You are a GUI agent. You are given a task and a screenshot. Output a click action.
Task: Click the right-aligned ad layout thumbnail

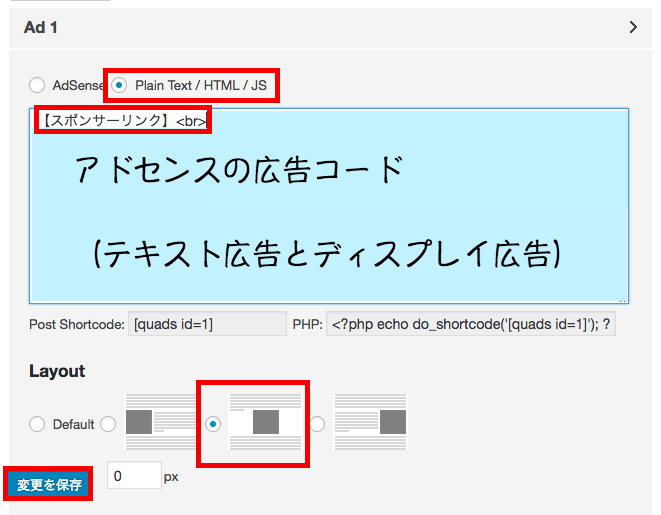tap(371, 422)
